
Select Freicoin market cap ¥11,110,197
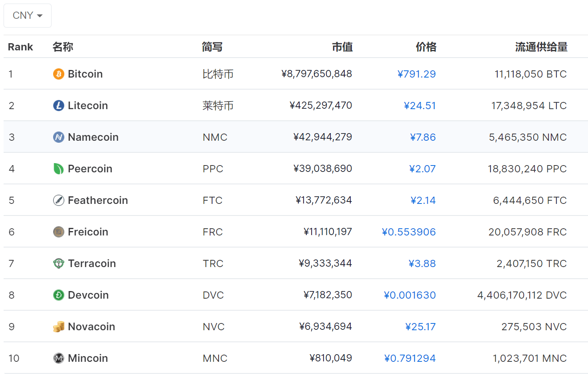tap(328, 232)
